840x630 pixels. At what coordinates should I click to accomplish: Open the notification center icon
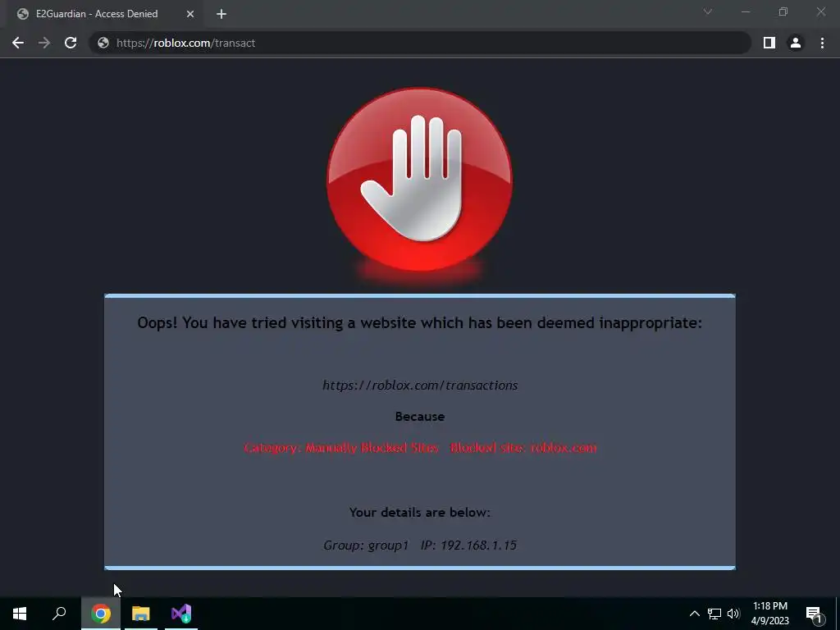coord(814,614)
